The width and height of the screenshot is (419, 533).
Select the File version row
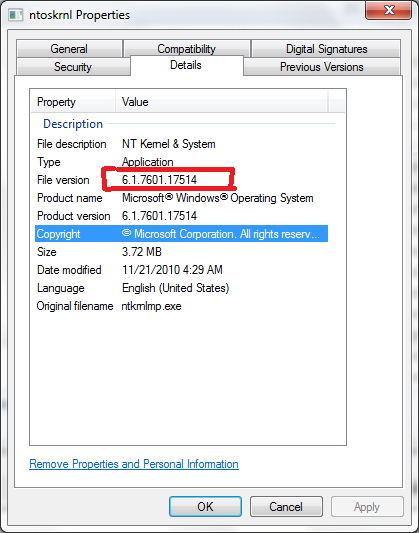tap(181, 180)
